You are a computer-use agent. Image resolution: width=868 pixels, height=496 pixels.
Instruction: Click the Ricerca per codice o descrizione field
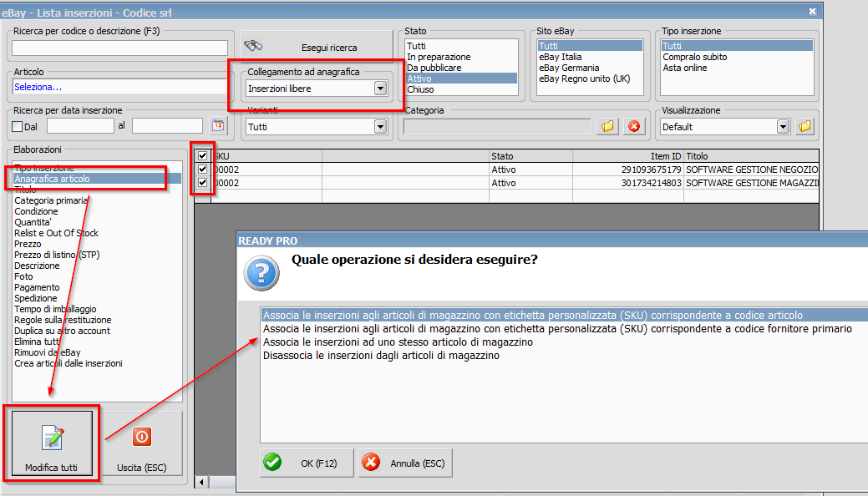click(119, 48)
